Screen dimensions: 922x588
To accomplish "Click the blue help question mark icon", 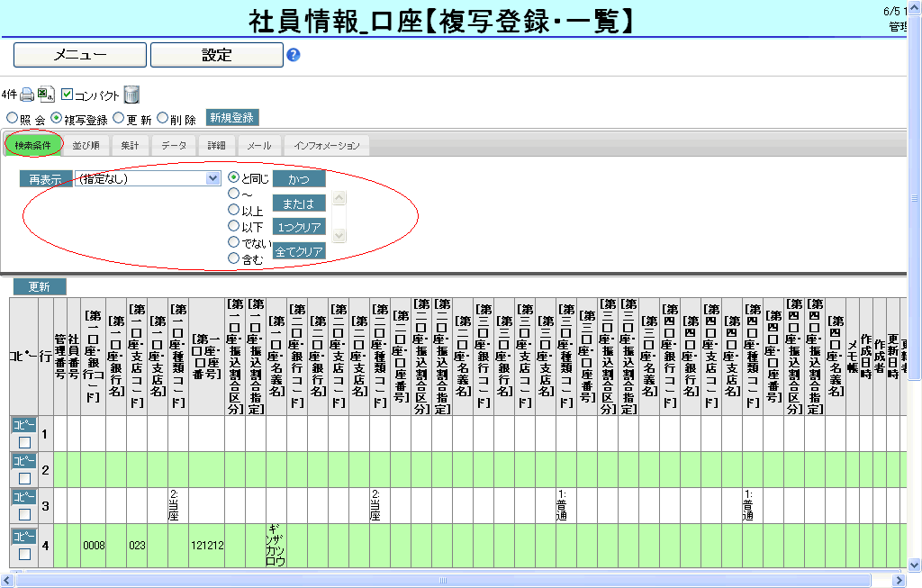I will (x=293, y=55).
